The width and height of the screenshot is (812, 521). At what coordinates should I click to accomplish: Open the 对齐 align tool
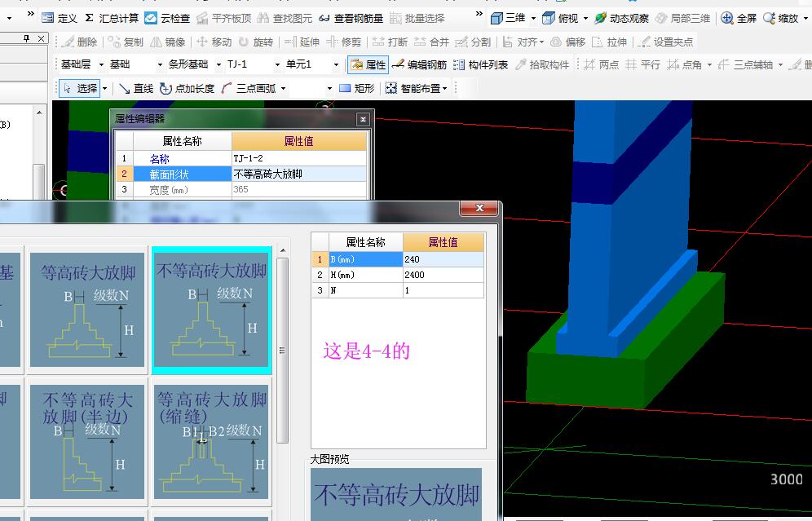[523, 42]
